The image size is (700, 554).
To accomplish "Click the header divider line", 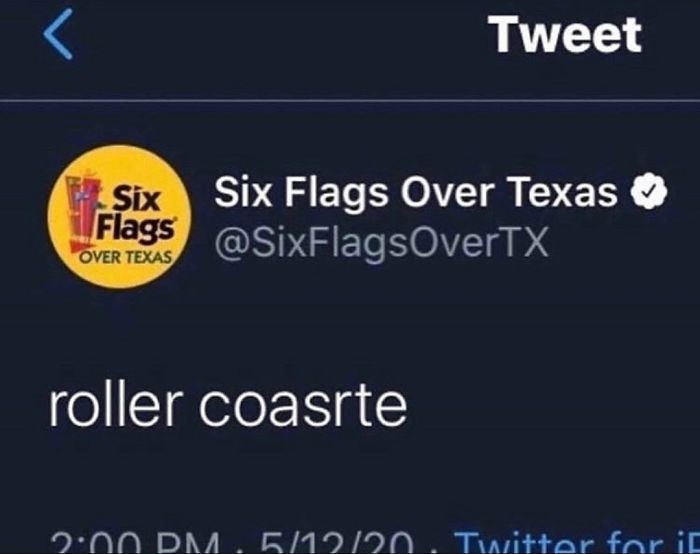I will coord(350,101).
